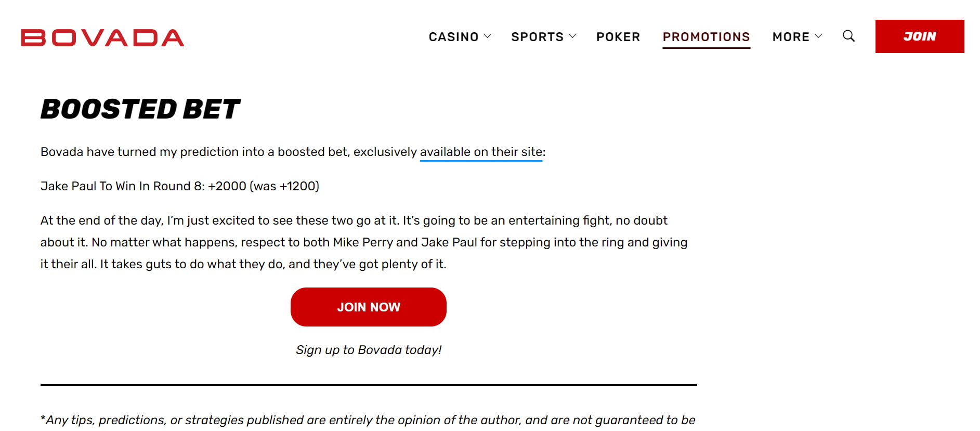Expand the SPORTS dropdown chevron
The width and height of the screenshot is (980, 431).
[573, 36]
